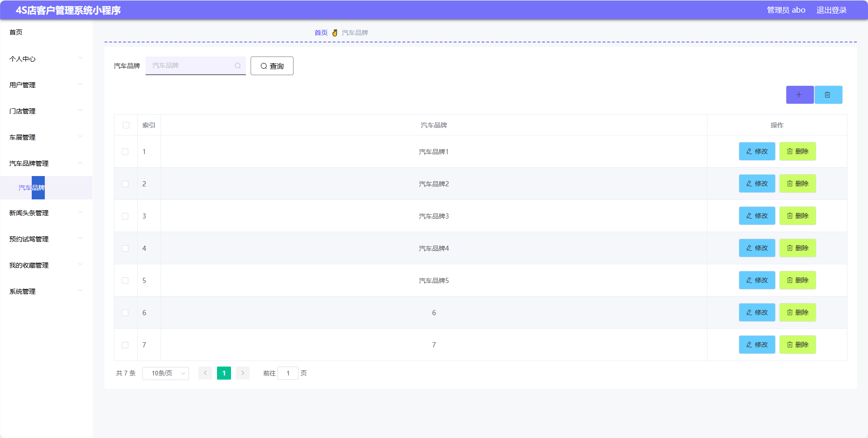Click the 索引 column header

149,125
